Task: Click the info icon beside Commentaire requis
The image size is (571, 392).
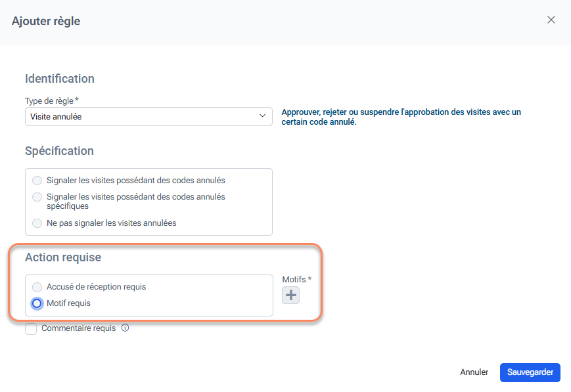Action: [126, 328]
